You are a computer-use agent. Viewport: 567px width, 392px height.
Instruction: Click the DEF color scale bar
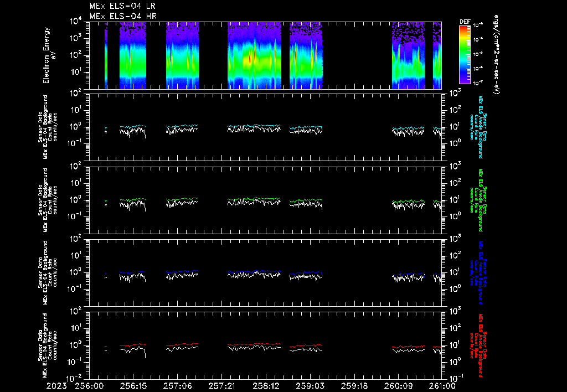pyautogui.click(x=465, y=55)
